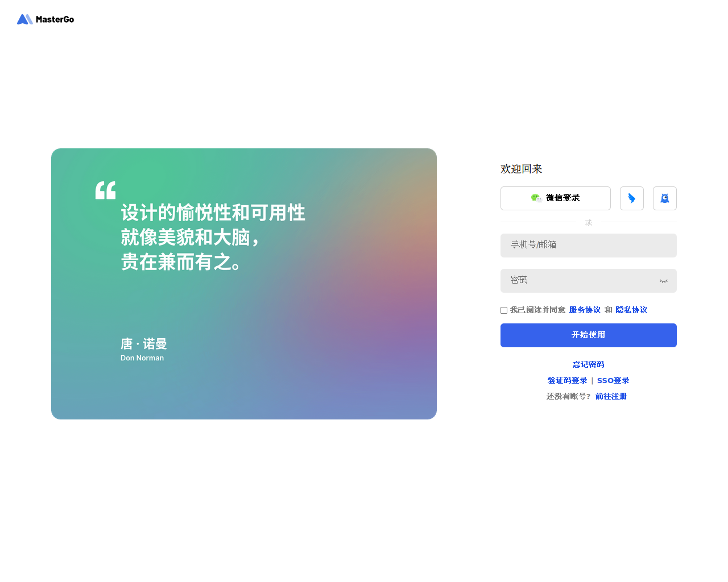
Task: Click the 唐·诺曼 author name
Action: pos(144,344)
